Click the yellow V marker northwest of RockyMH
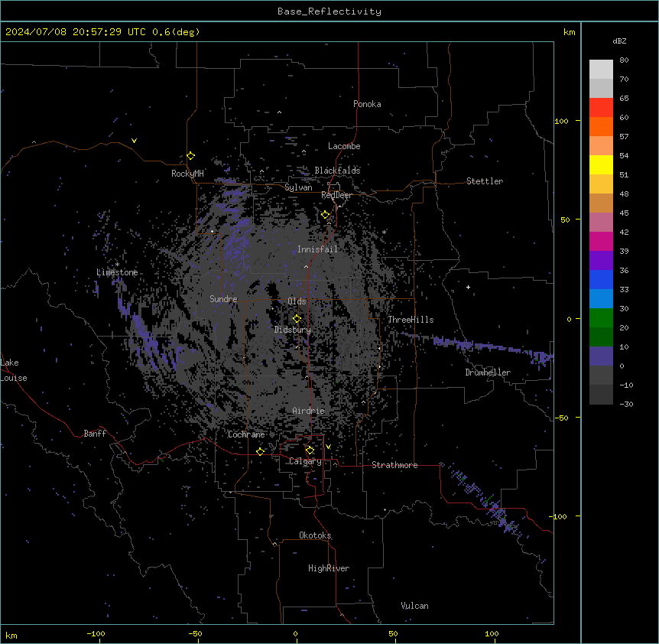Image resolution: width=659 pixels, height=644 pixels. [x=134, y=141]
